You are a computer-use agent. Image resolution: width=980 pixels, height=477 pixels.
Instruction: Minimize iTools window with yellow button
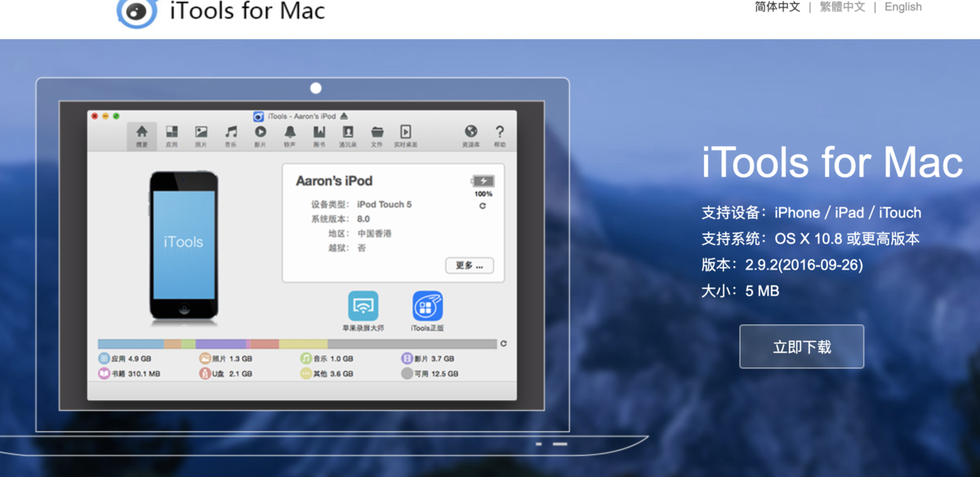pos(105,116)
